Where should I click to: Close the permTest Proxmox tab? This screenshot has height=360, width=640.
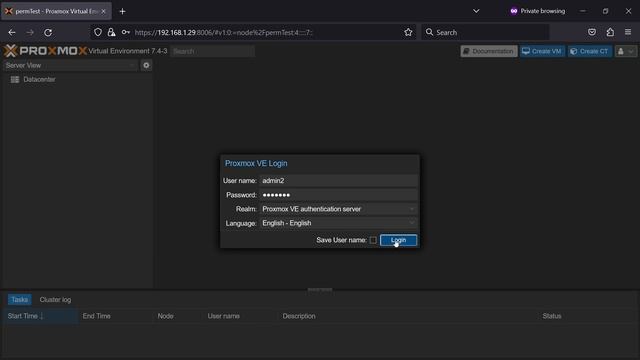pyautogui.click(x=103, y=11)
